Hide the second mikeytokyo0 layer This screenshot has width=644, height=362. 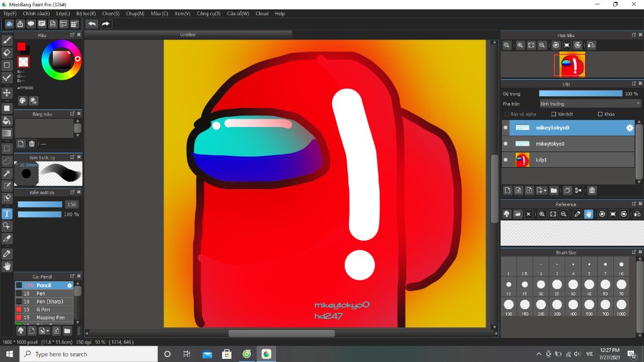click(x=506, y=144)
